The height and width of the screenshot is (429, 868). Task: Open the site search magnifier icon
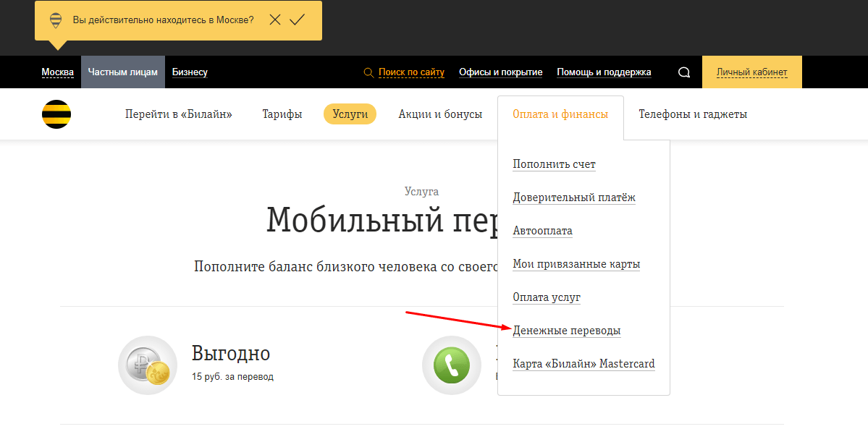684,72
